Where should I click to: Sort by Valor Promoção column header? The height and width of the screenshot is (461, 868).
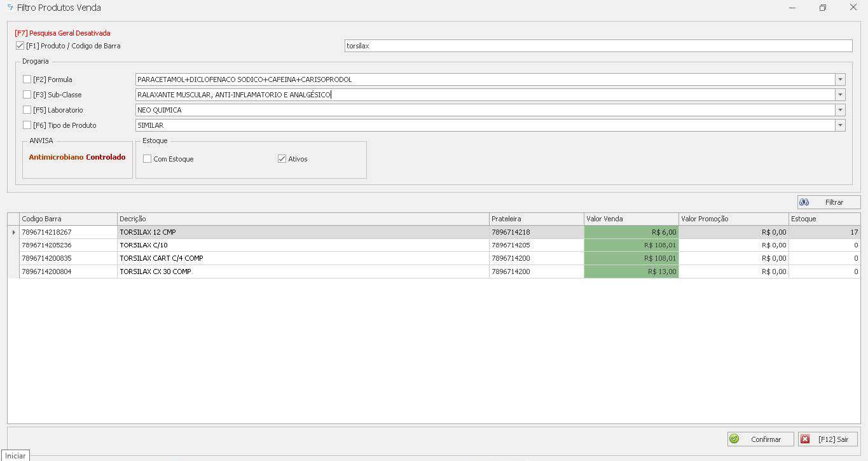point(733,219)
